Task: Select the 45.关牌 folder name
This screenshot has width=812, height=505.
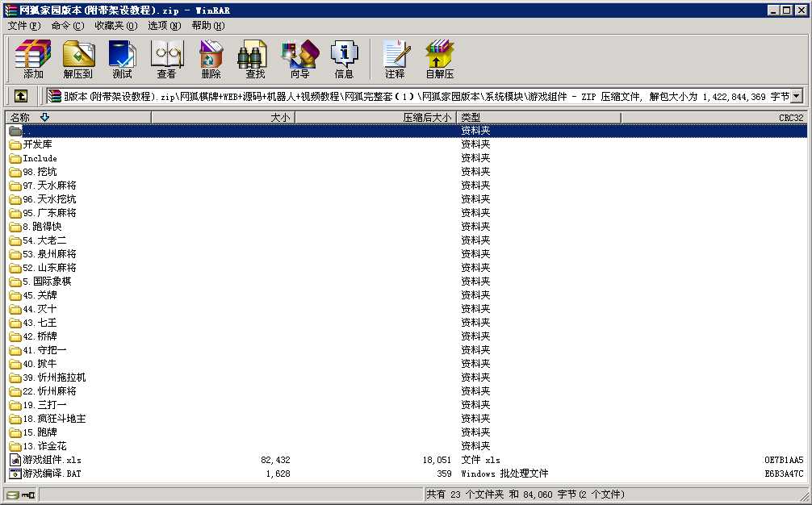Action: tap(40, 295)
